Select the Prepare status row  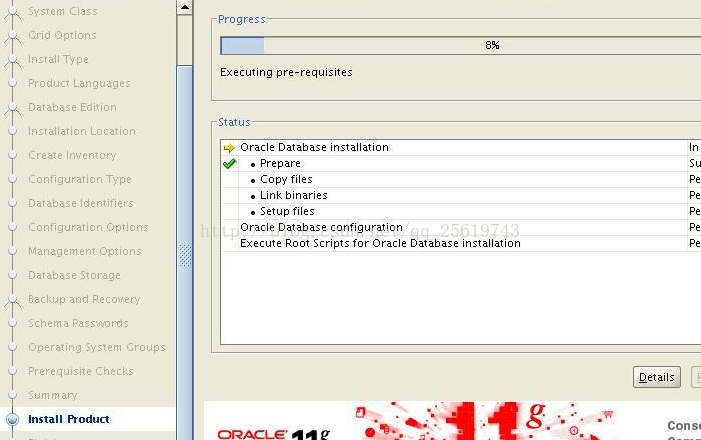460,163
